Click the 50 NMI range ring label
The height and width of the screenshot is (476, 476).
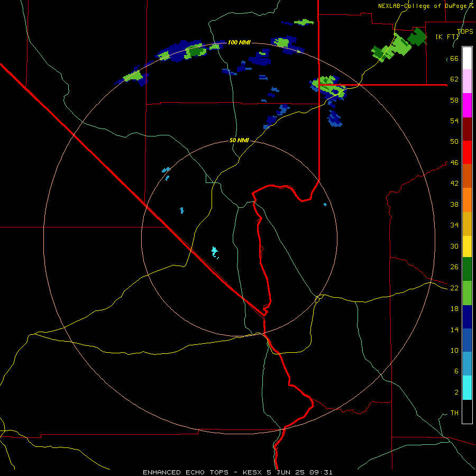[239, 140]
